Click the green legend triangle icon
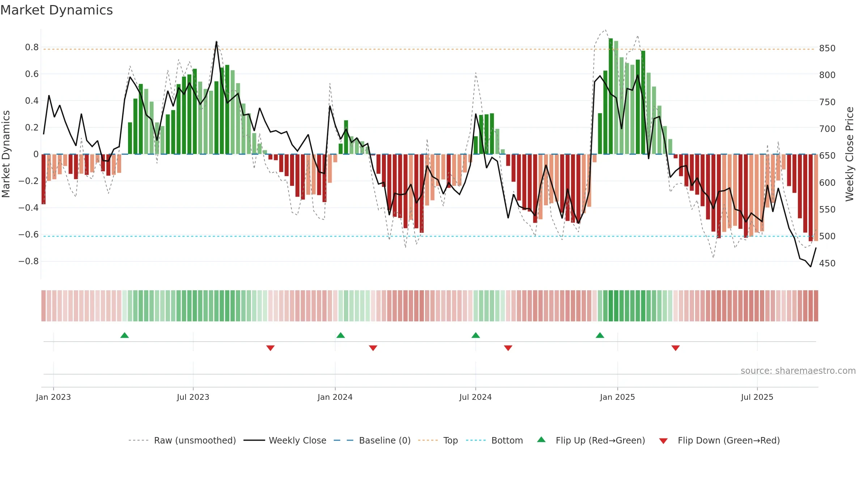 pyautogui.click(x=541, y=440)
